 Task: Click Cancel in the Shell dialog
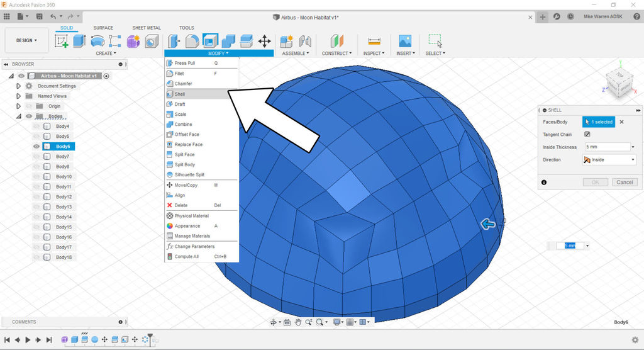click(x=625, y=182)
